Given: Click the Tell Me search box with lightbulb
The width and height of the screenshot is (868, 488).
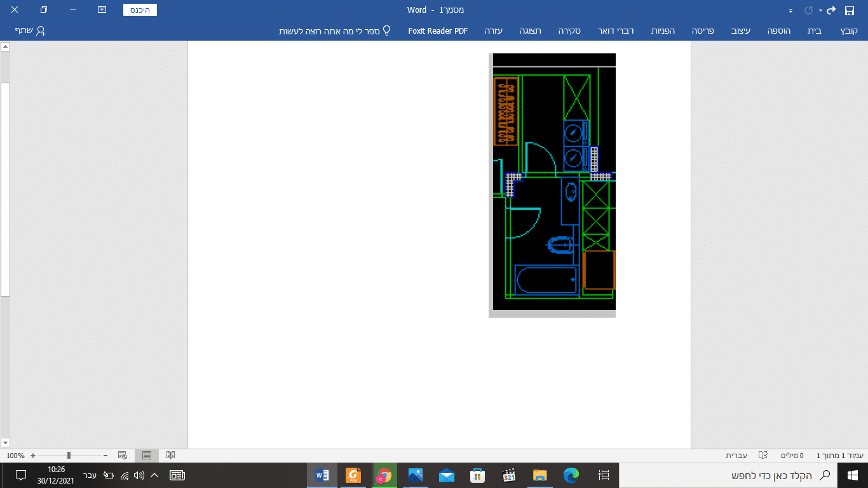Looking at the screenshot, I should point(334,30).
